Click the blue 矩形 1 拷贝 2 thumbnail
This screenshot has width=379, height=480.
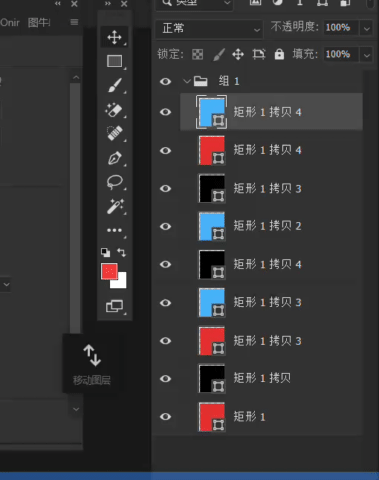[x=212, y=226]
